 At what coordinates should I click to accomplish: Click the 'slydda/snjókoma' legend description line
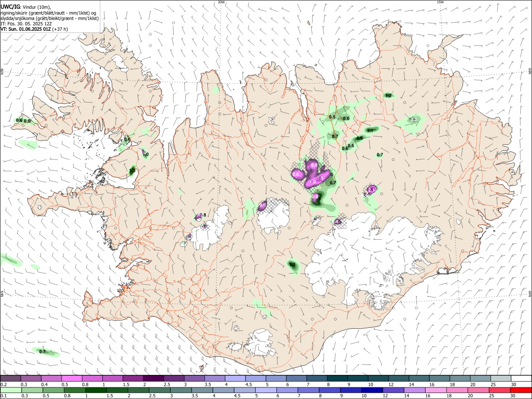click(x=49, y=18)
